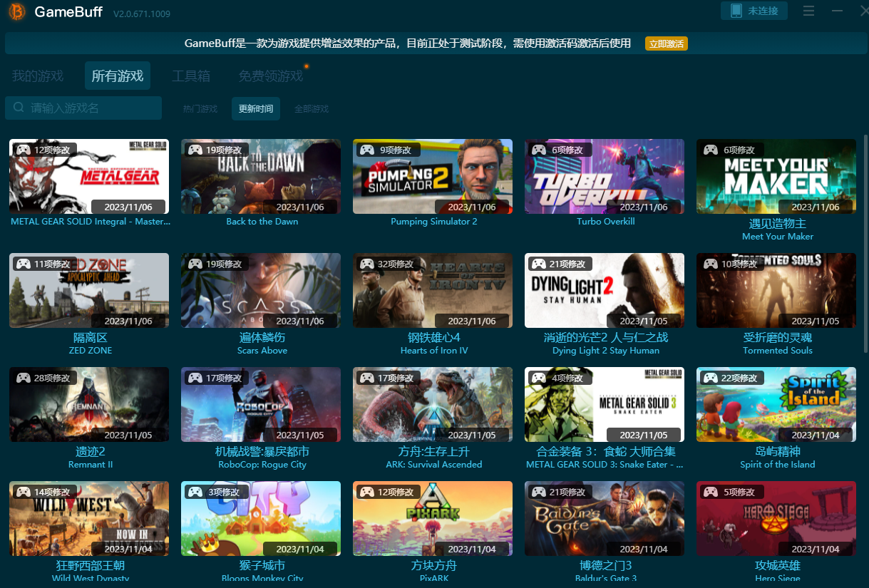Open the Tormented Souls cover image
Viewport: 869px width, 588px height.
coord(776,290)
